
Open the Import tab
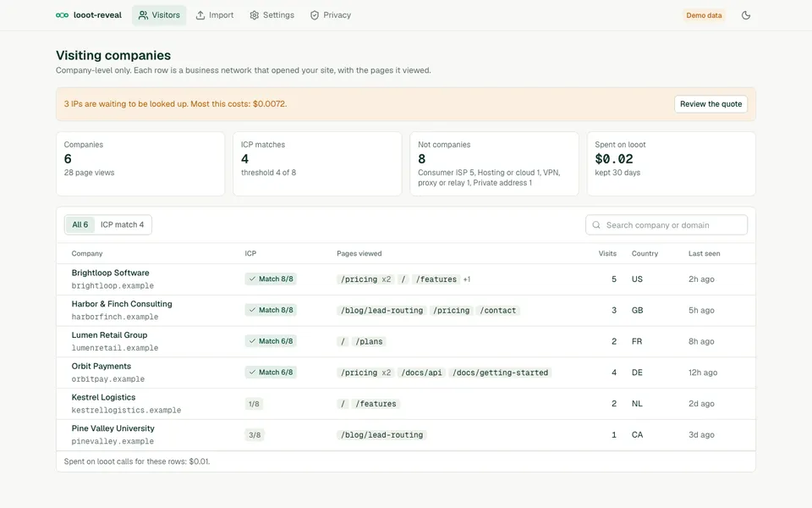[214, 15]
